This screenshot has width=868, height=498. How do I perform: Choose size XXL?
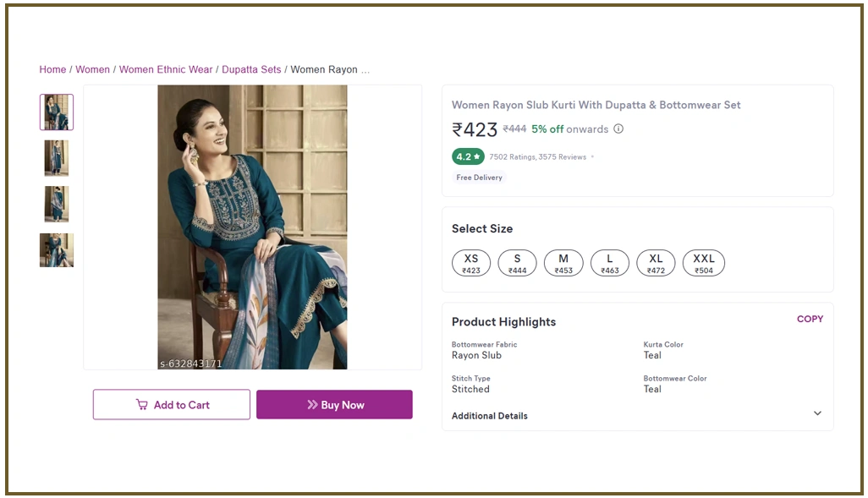click(x=704, y=263)
